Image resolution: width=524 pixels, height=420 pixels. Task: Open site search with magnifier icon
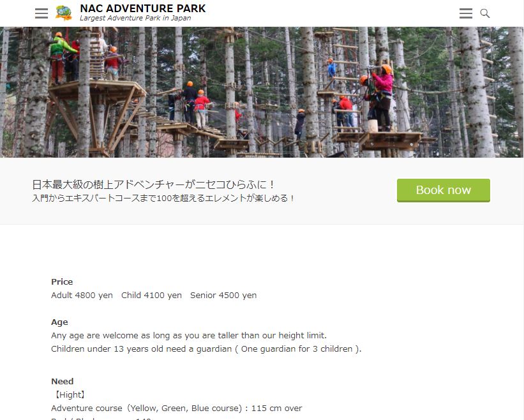[485, 13]
